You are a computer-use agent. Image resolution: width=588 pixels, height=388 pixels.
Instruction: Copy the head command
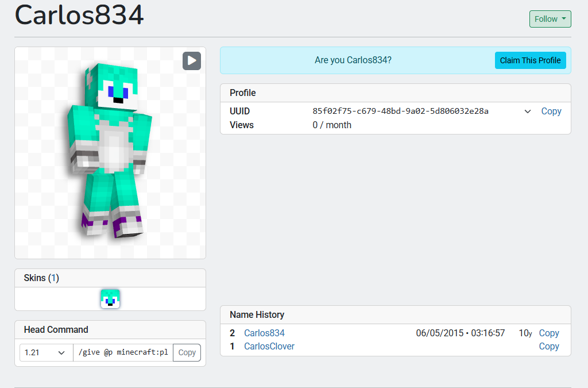(x=187, y=352)
